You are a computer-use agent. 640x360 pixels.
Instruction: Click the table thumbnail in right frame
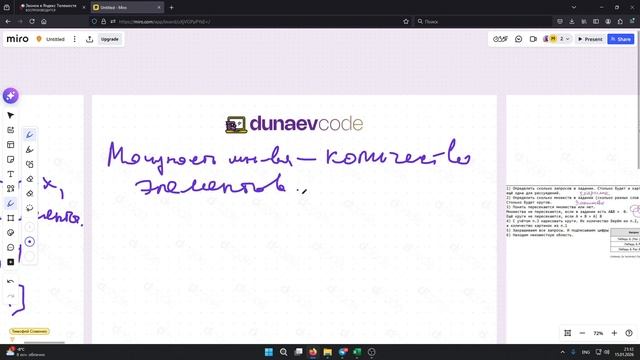(625, 241)
